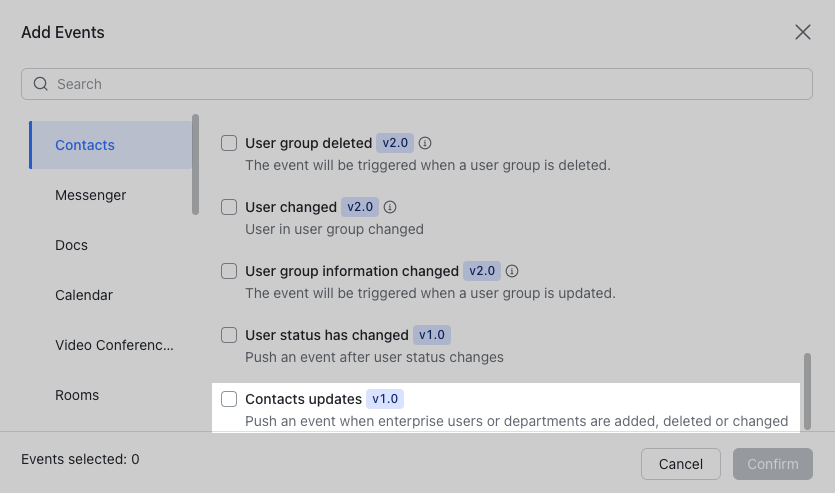Check the User changed event

pos(229,207)
